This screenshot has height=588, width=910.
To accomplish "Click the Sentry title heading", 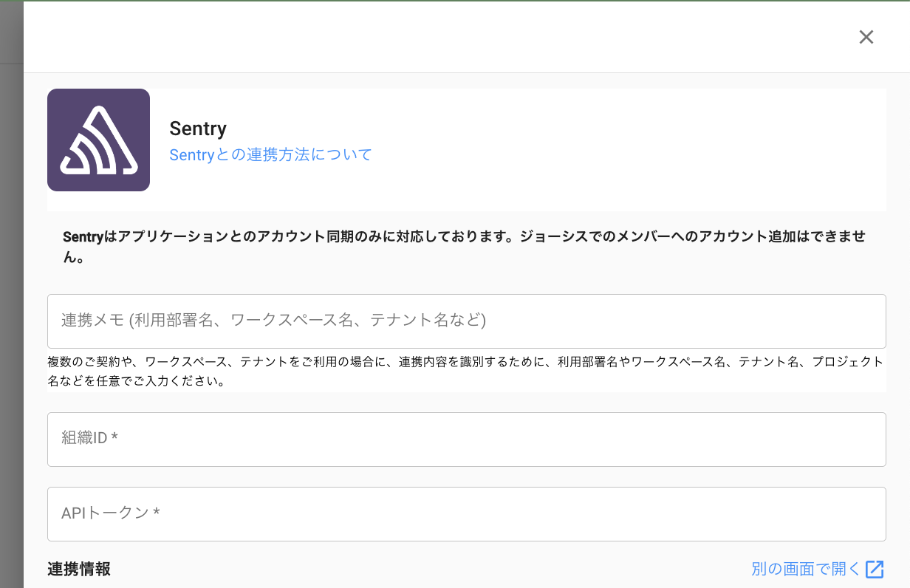I will pyautogui.click(x=198, y=129).
